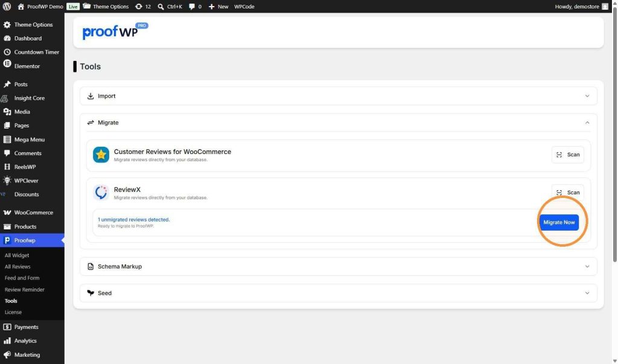Expand the Import section chevron

point(587,96)
